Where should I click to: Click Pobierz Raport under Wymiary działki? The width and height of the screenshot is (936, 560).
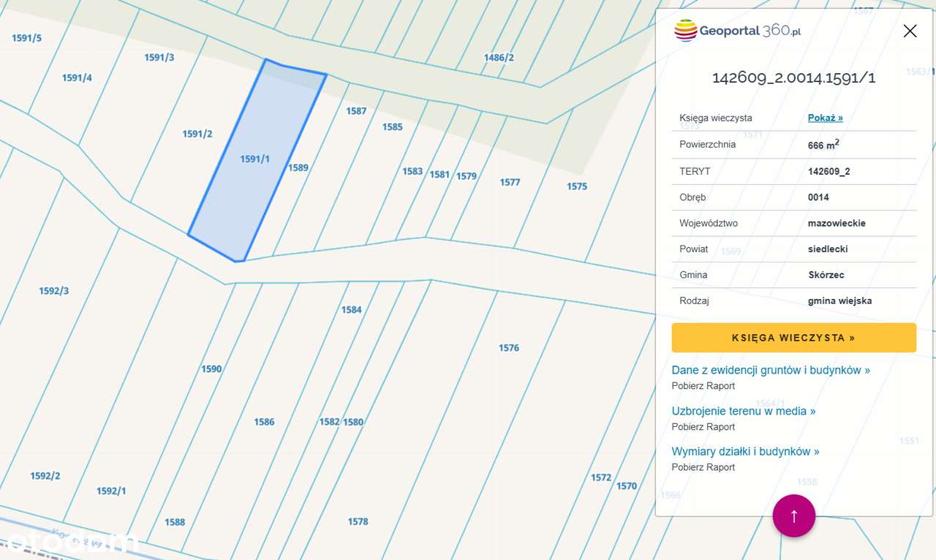tap(703, 467)
